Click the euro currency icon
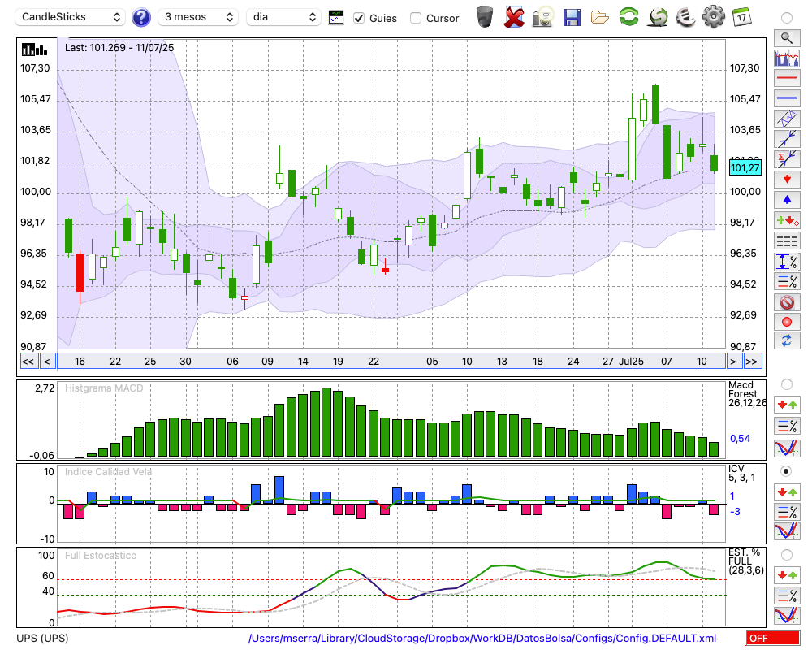812x650 pixels. tap(685, 17)
